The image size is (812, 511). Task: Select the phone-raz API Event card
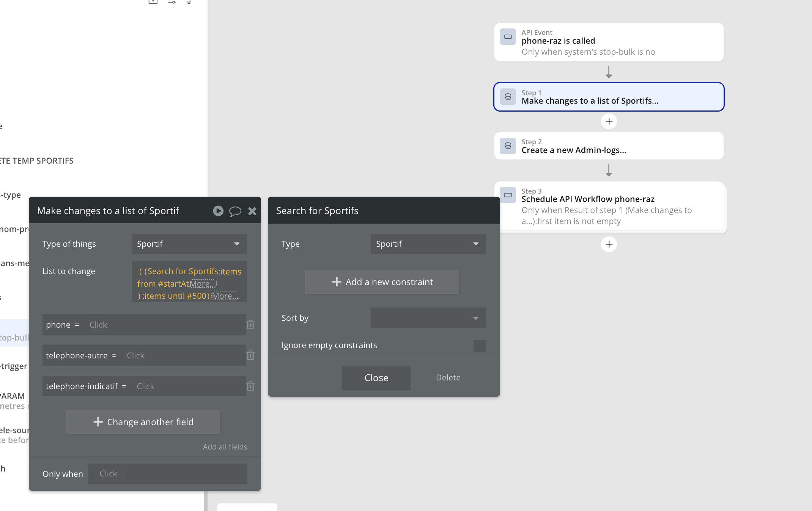click(609, 42)
